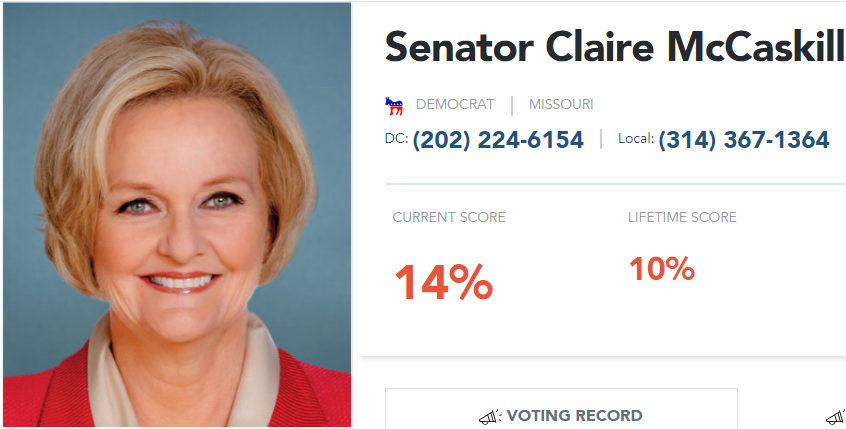
Task: Click Senator McCaskill's portrait photo
Action: [x=176, y=200]
